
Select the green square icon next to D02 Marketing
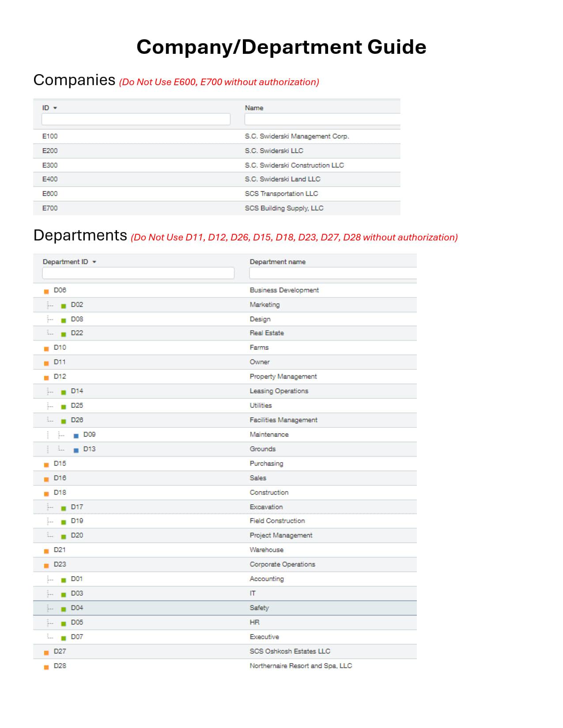[x=63, y=305]
